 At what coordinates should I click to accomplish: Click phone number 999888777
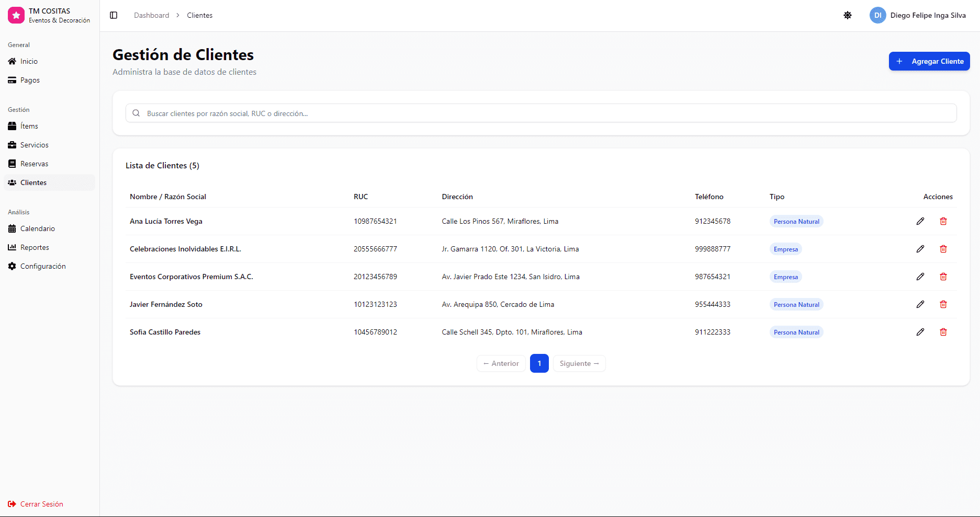coord(713,249)
